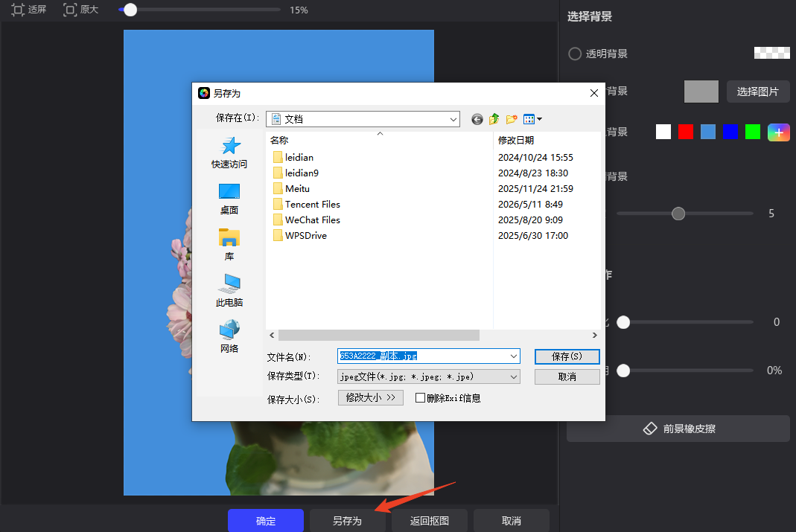The width and height of the screenshot is (796, 532).
Task: Toggle the 删除Exif信息 checkbox
Action: [420, 398]
